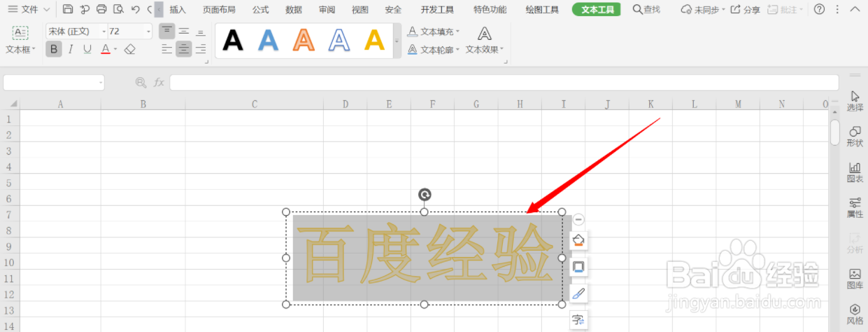Collapse the ribbon with up chevron
The height and width of the screenshot is (332, 868).
point(855,9)
